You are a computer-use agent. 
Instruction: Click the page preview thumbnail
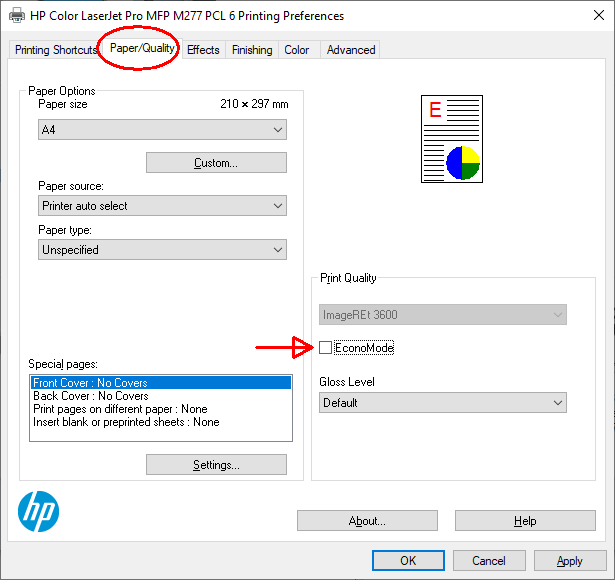[x=452, y=139]
